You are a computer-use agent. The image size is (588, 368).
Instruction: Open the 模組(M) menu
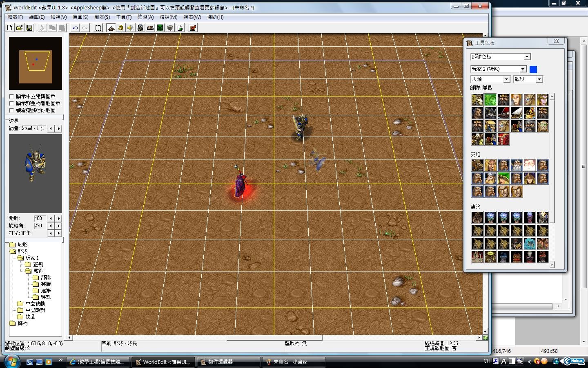coord(168,17)
